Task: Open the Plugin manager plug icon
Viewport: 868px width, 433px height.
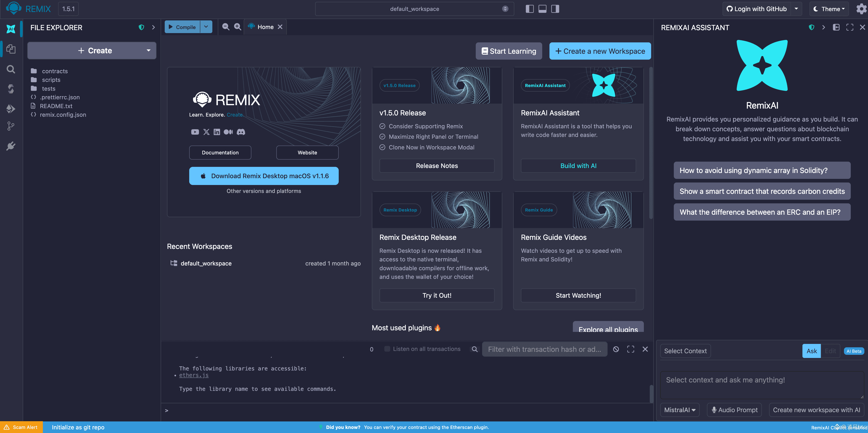Action: 11,146
